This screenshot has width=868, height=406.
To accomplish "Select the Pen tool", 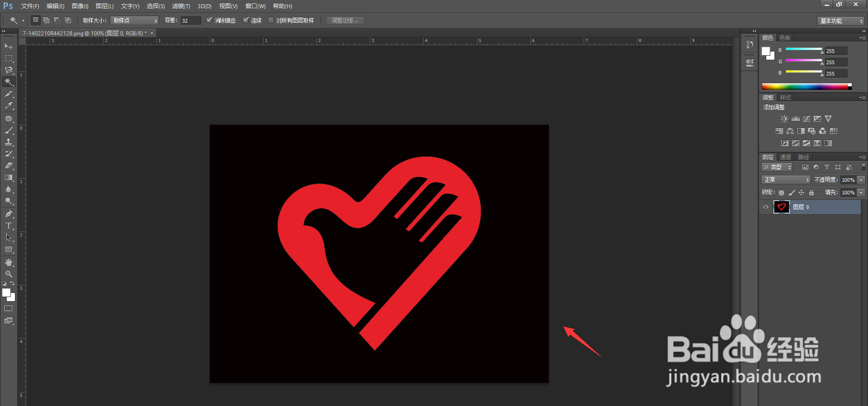I will tap(9, 214).
